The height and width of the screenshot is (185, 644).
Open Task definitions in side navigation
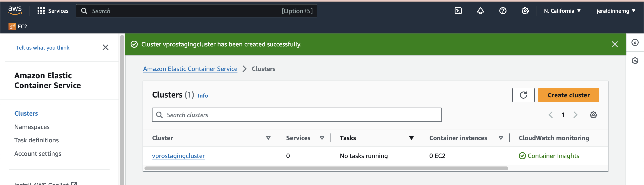[36, 140]
